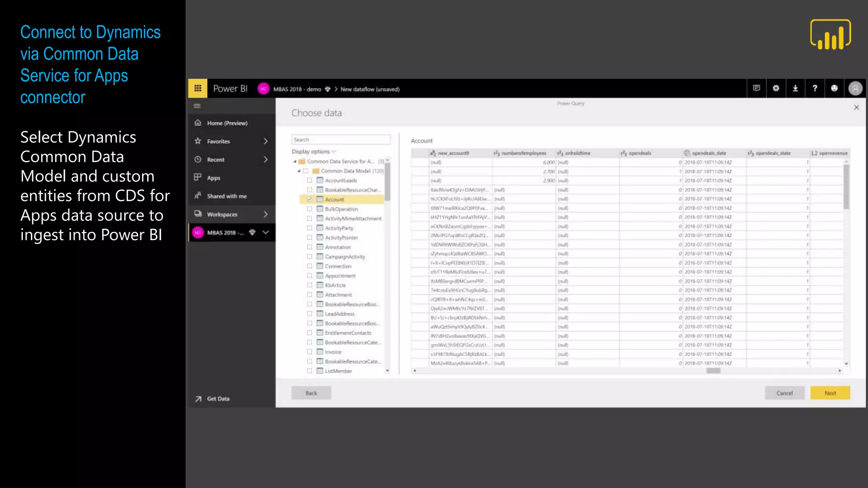Open the app launcher waffle icon
The width and height of the screenshot is (868, 488).
198,89
